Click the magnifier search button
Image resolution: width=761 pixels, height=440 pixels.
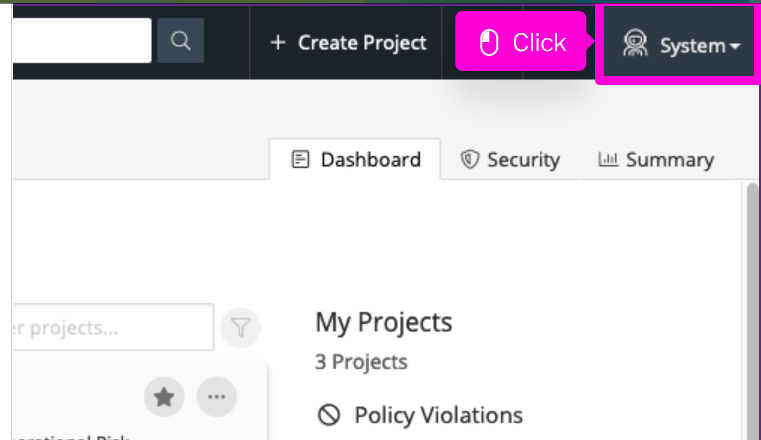click(180, 41)
